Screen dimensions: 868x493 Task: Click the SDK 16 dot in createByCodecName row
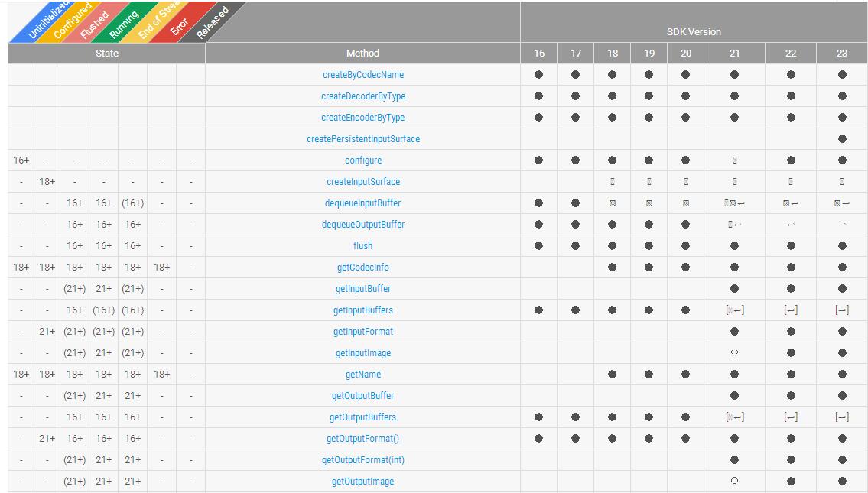(538, 75)
